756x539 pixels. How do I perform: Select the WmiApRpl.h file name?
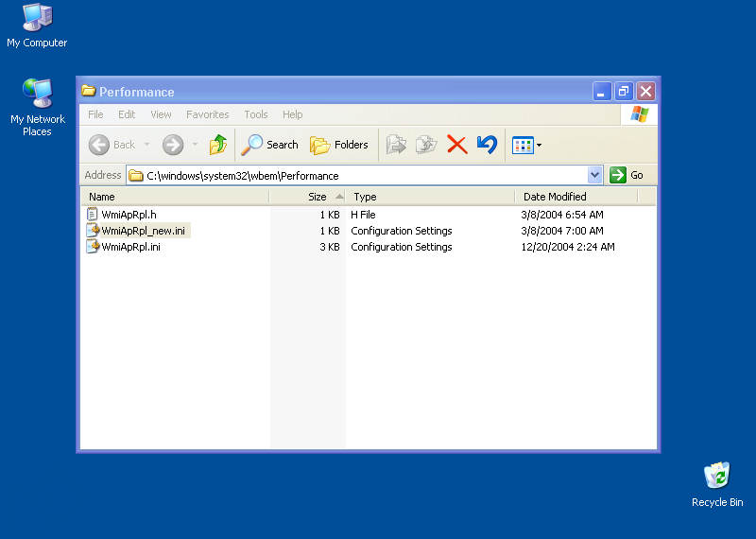129,215
